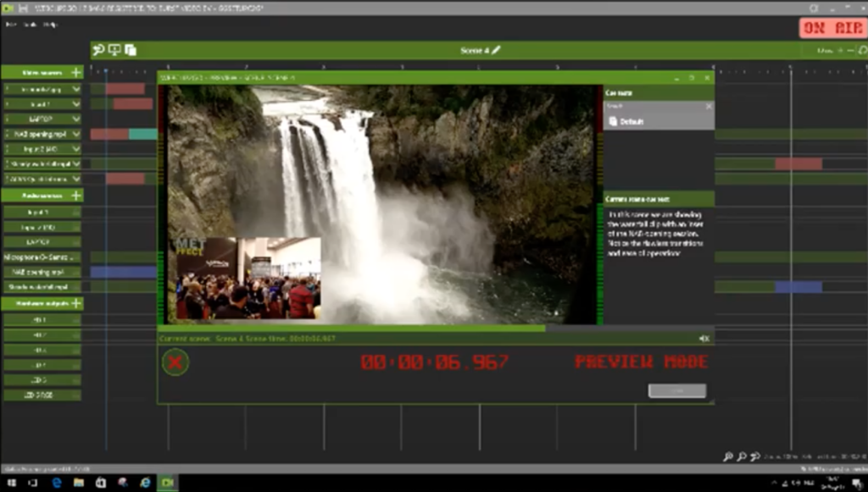This screenshot has width=868, height=492.
Task: Select the Default cue note item
Action: tap(632, 122)
